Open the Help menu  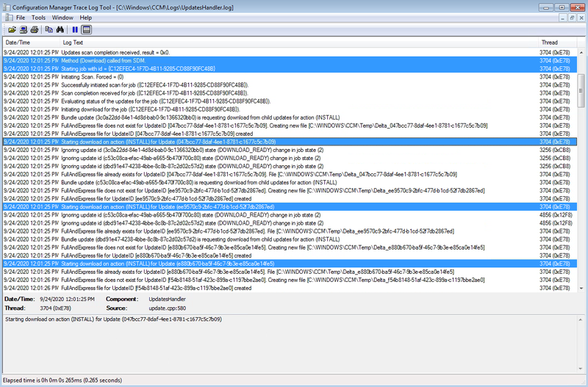coord(86,17)
